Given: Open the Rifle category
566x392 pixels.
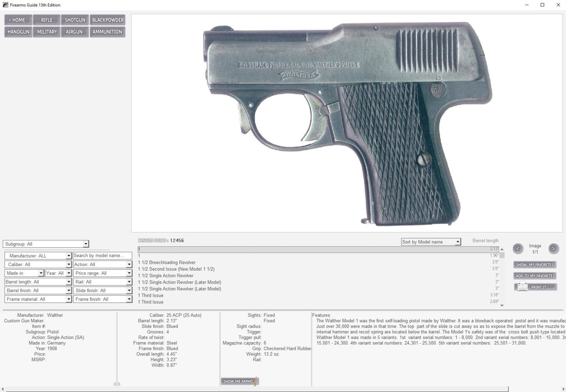Looking at the screenshot, I should click(47, 20).
